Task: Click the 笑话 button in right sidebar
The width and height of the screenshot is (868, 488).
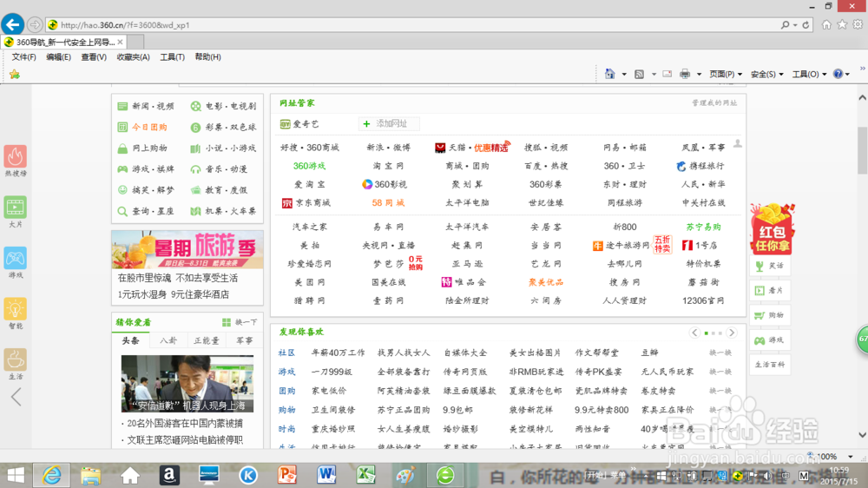Action: 770,266
